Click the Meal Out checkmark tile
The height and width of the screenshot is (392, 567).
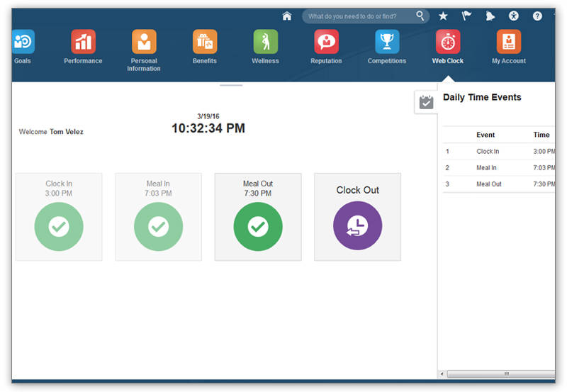pyautogui.click(x=258, y=226)
